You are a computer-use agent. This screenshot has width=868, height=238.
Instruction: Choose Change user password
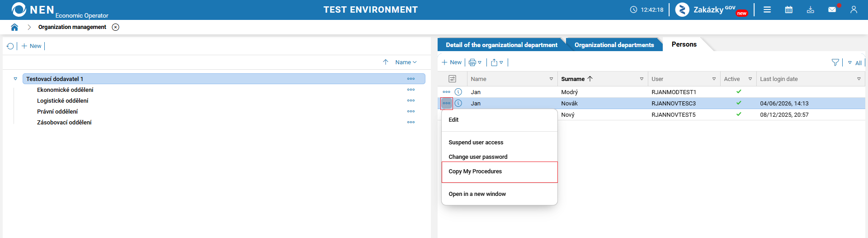pyautogui.click(x=500, y=156)
